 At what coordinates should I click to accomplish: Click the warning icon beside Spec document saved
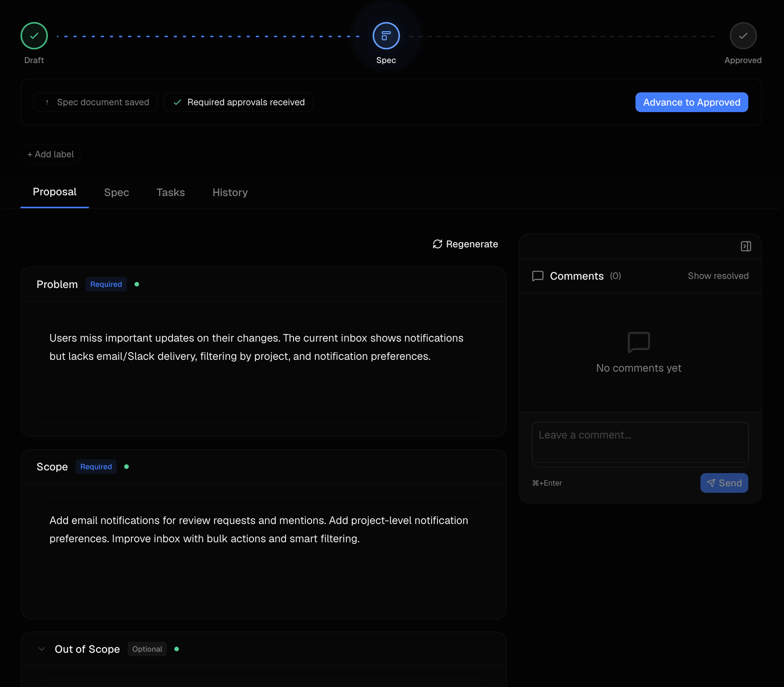click(47, 102)
